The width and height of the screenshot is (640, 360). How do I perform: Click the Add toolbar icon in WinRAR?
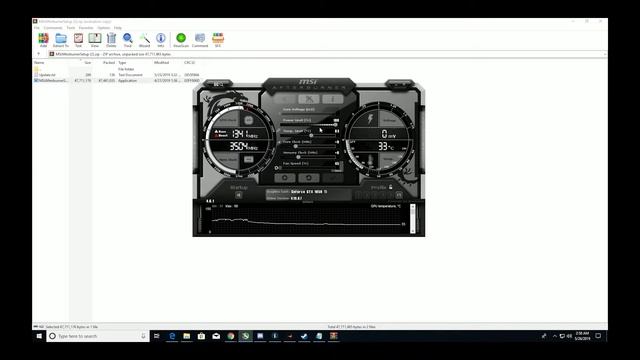43,40
